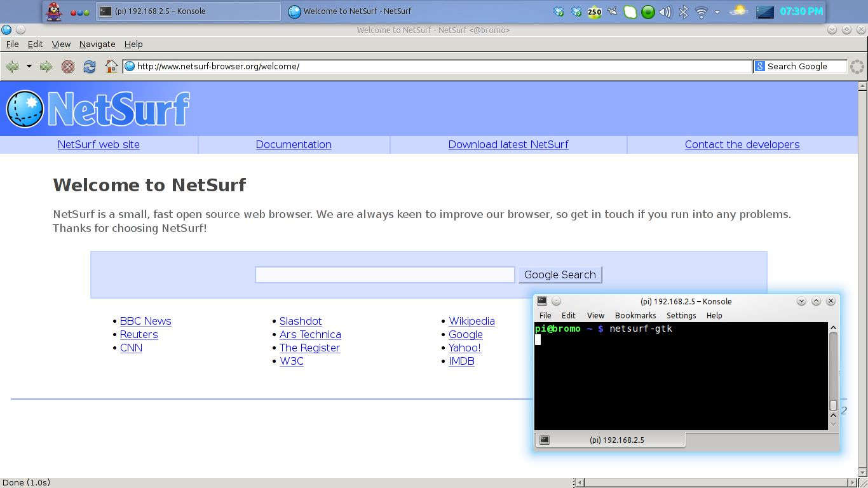Open the Google link in the list

(466, 334)
